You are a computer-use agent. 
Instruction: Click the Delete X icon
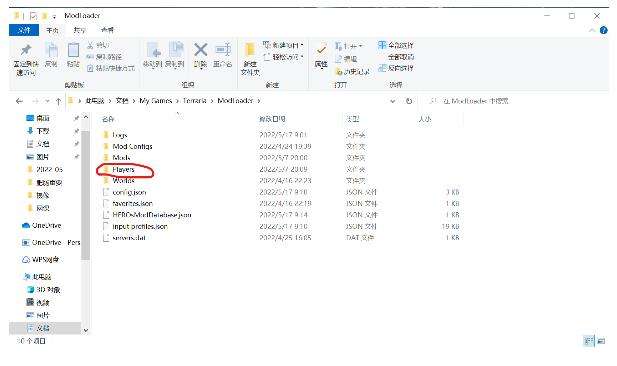click(x=200, y=50)
